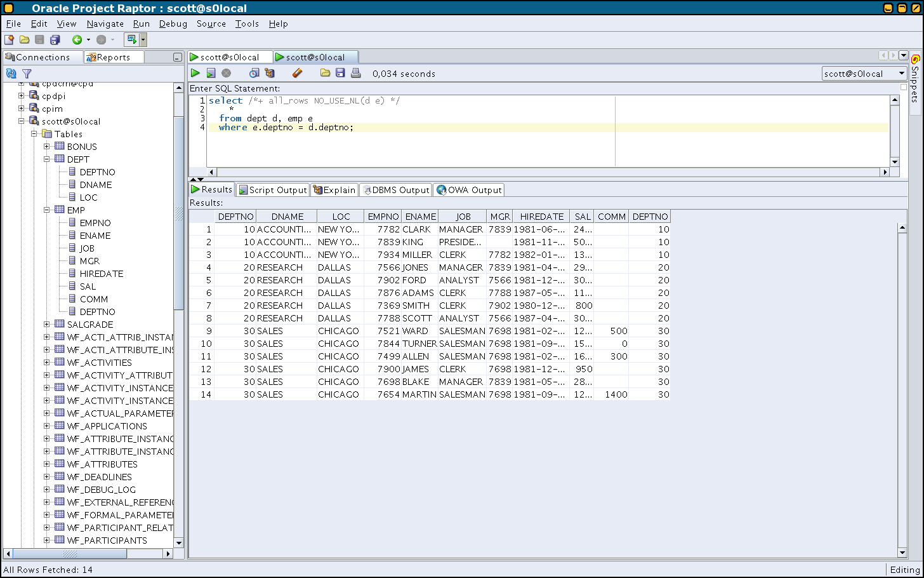Switch to the OWA Output tab
This screenshot has width=924, height=578.
point(468,190)
